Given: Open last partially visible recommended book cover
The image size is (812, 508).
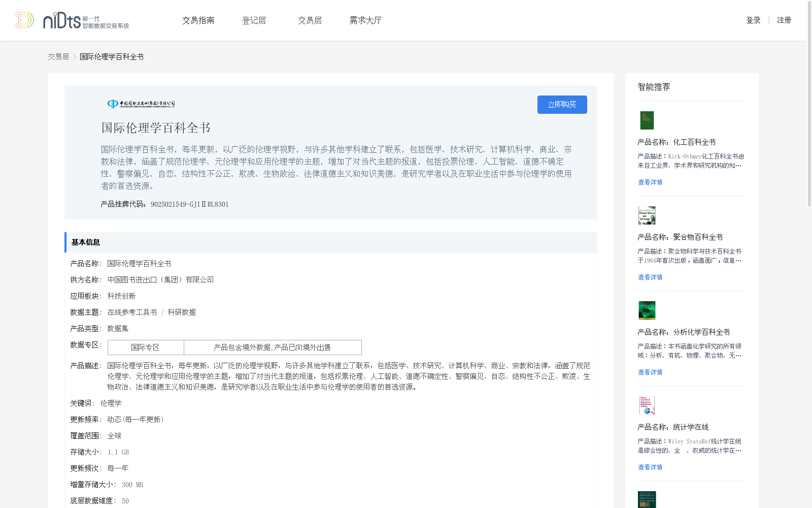Looking at the screenshot, I should click(x=647, y=500).
